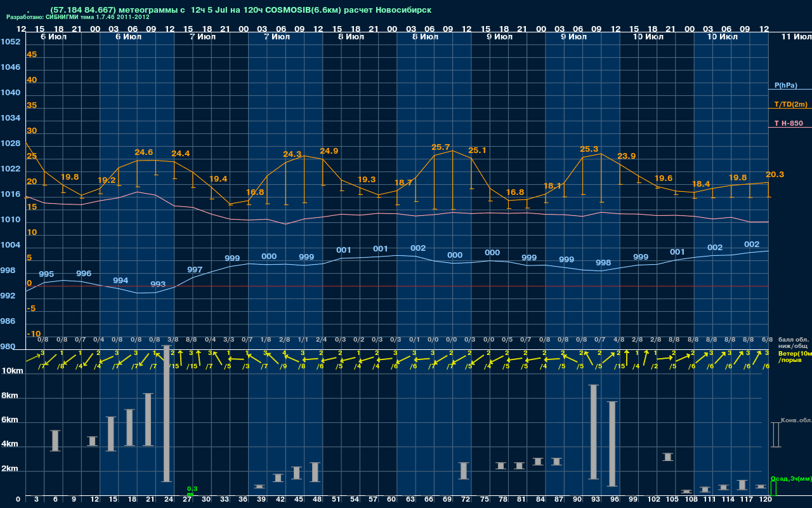
Task: Click the tall cloud bar at hour 24
Action: coord(167,413)
